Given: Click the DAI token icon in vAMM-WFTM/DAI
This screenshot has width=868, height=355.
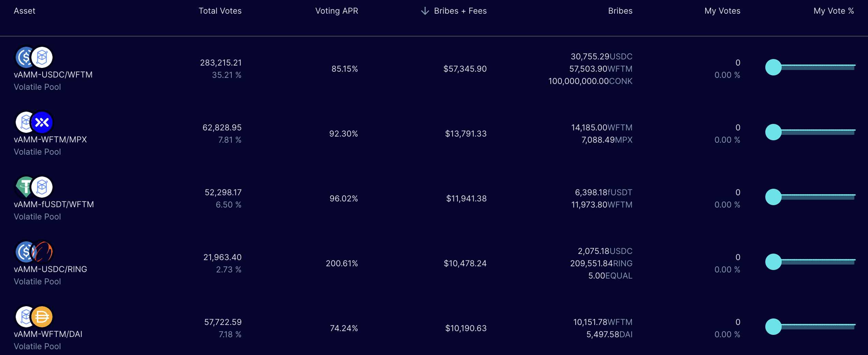Looking at the screenshot, I should [x=42, y=317].
